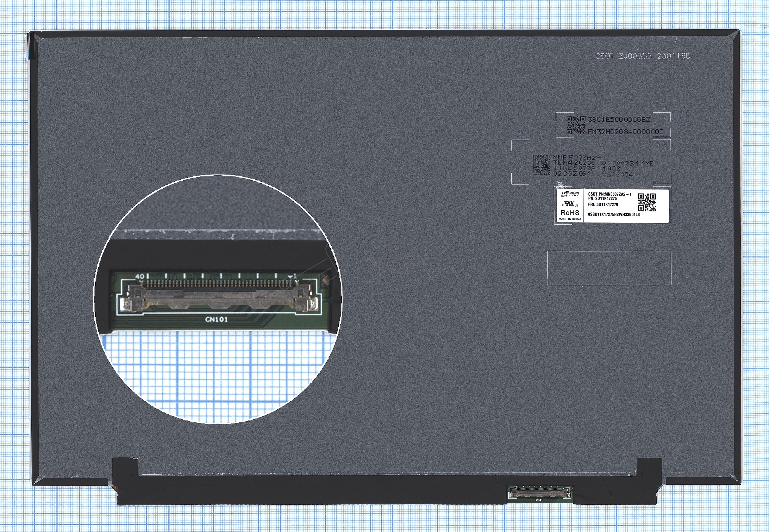
Task: Click the pin 40 marking in the magnified view
Action: pyautogui.click(x=140, y=276)
